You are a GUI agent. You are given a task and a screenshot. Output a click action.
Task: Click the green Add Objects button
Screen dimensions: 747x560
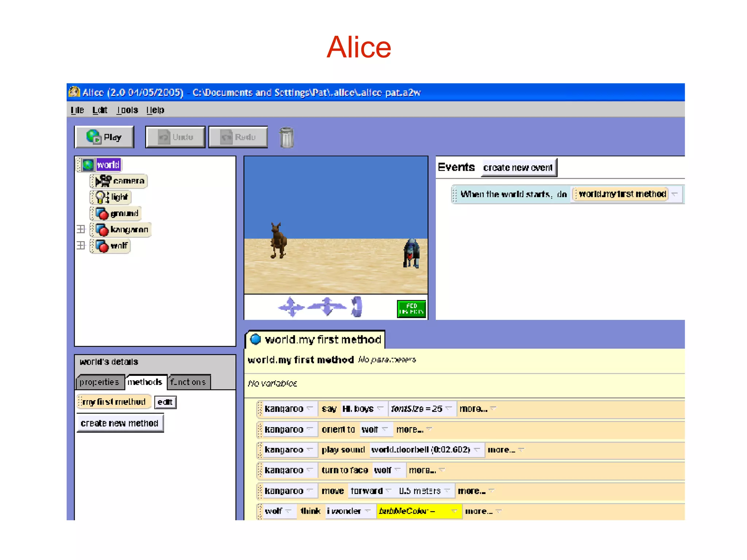click(x=411, y=309)
